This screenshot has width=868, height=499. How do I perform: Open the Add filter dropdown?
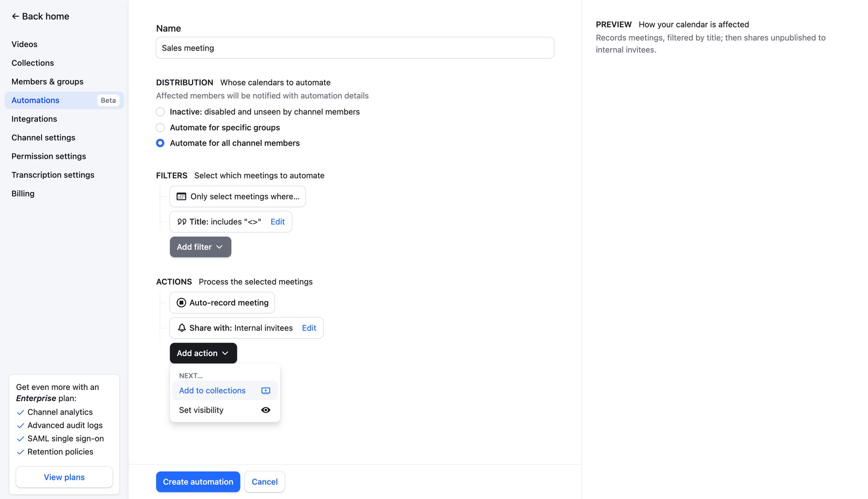200,247
